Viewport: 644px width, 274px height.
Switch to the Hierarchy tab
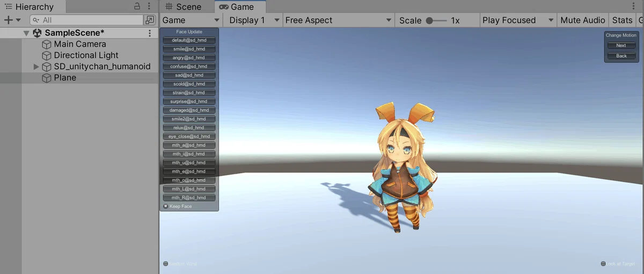(x=34, y=7)
